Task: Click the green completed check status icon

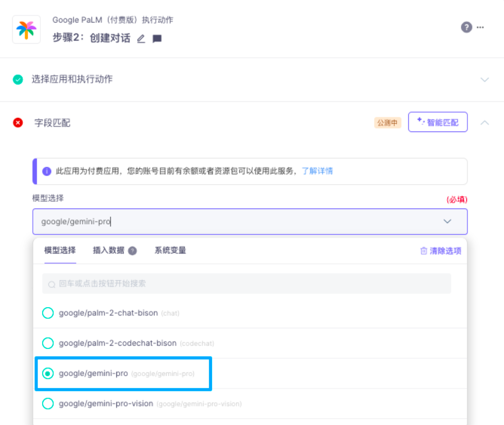Action: pos(18,79)
